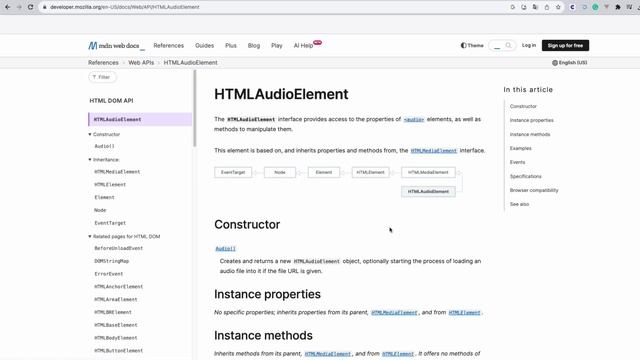
Task: Jump to Browser compatibility in In this article
Action: point(534,190)
